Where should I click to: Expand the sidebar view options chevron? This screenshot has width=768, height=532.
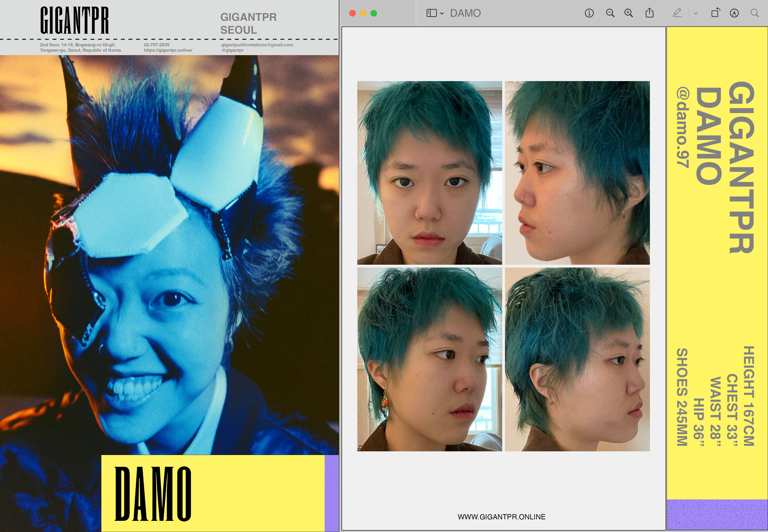[442, 14]
